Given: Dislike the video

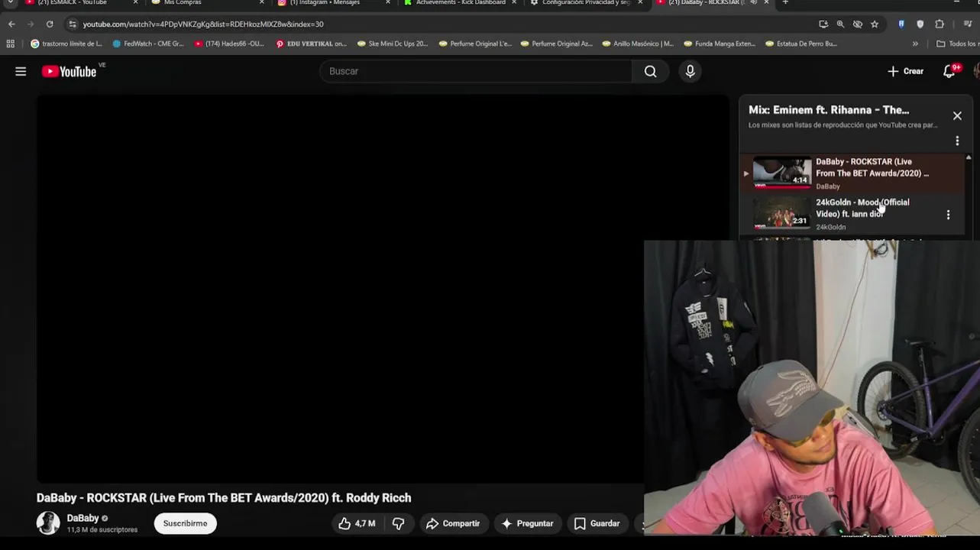Looking at the screenshot, I should (399, 523).
